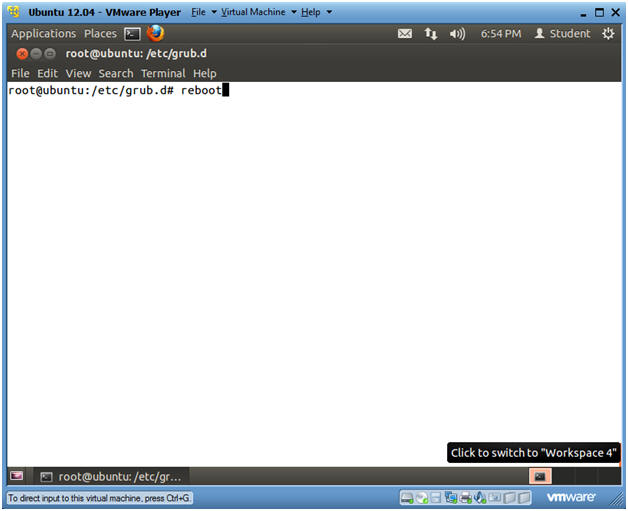Image resolution: width=628 pixels, height=511 pixels.
Task: Click the show desktop button in bottom panel
Action: pos(16,476)
